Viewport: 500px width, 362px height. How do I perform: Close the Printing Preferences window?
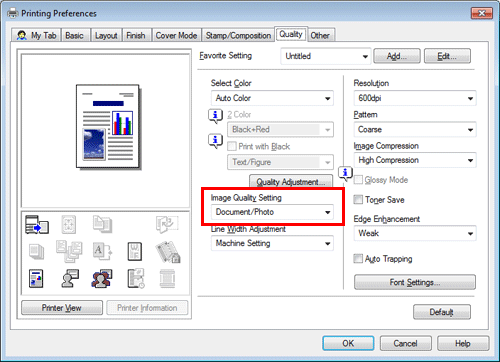point(482,13)
